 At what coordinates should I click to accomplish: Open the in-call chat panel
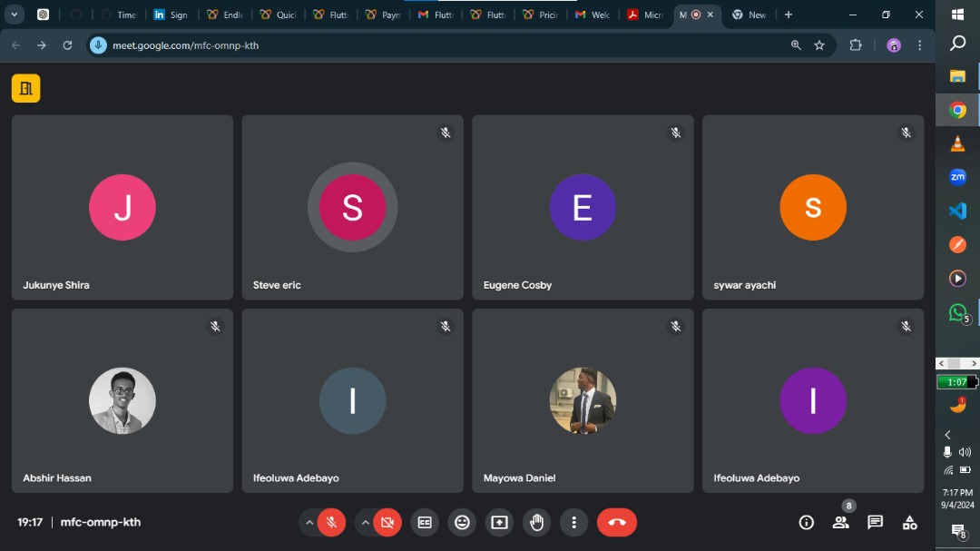(874, 522)
